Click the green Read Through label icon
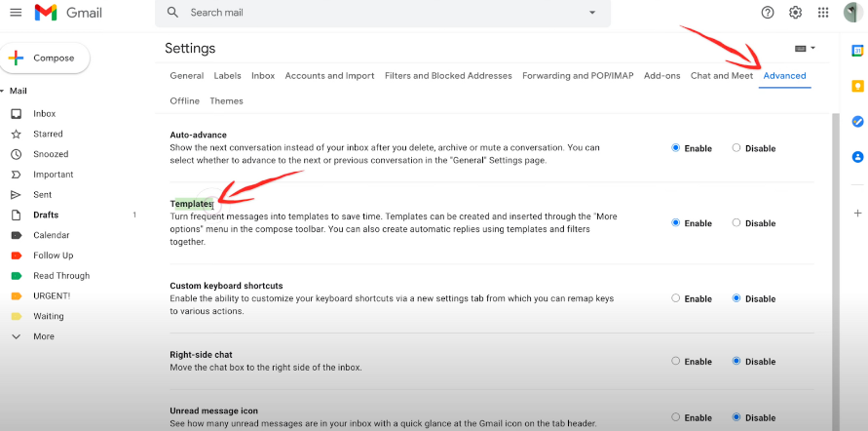 16,276
